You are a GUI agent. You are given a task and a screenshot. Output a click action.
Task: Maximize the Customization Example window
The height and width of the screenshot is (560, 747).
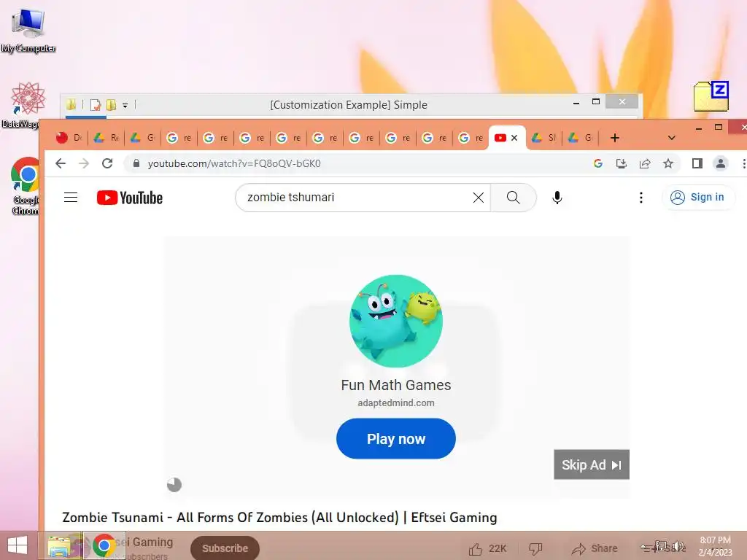pos(595,102)
